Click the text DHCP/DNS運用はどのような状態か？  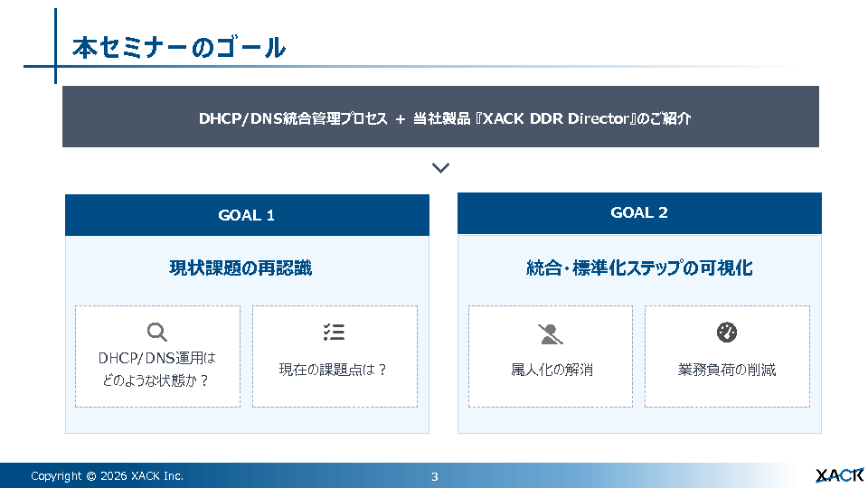pos(156,369)
